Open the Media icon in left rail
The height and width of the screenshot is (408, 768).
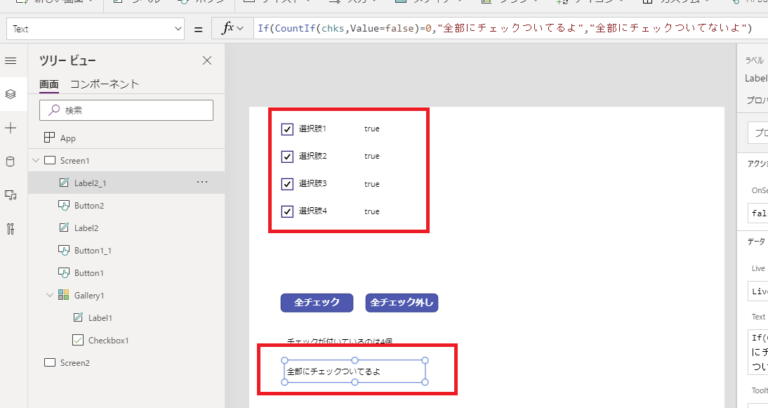click(x=10, y=195)
